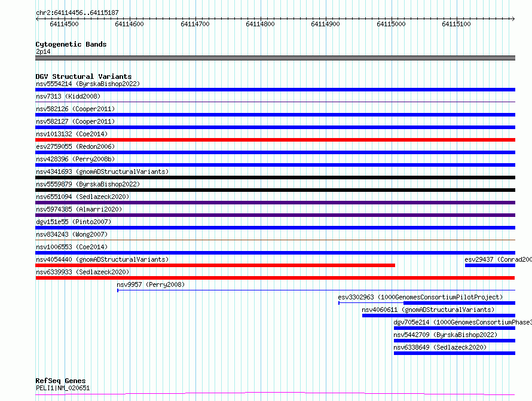Click the esv29437 Conrad variant label
The height and width of the screenshot is (401, 532).
coord(498,259)
